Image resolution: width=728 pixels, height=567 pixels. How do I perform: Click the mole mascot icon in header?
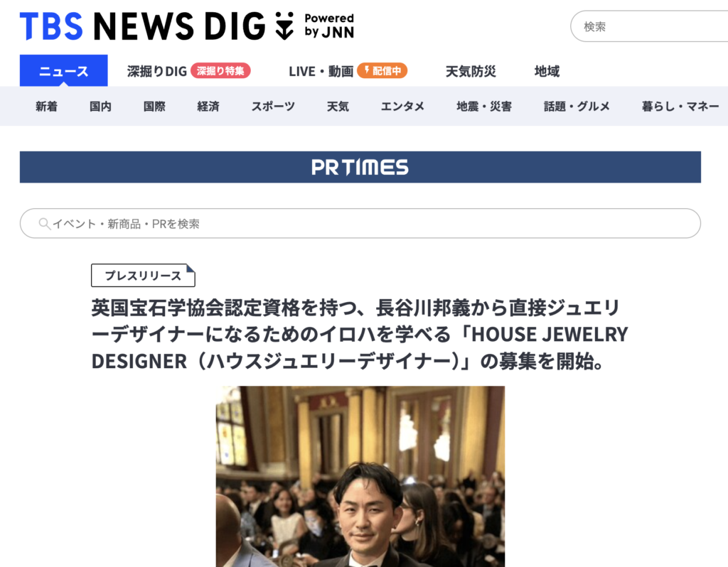[x=284, y=26]
